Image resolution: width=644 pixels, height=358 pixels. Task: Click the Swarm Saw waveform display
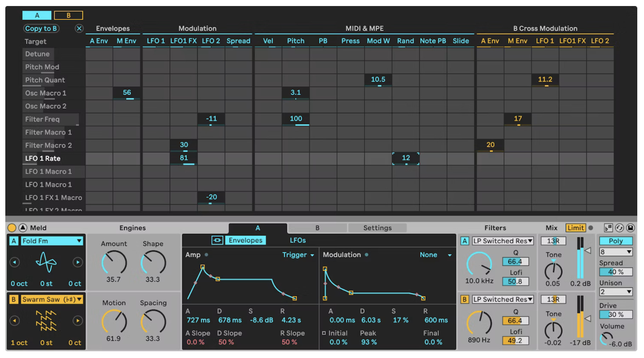click(x=46, y=321)
